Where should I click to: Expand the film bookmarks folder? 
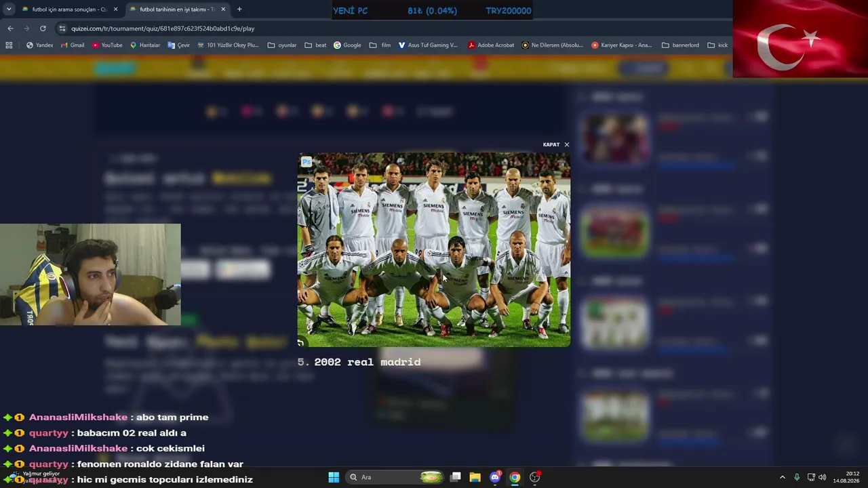click(x=380, y=45)
